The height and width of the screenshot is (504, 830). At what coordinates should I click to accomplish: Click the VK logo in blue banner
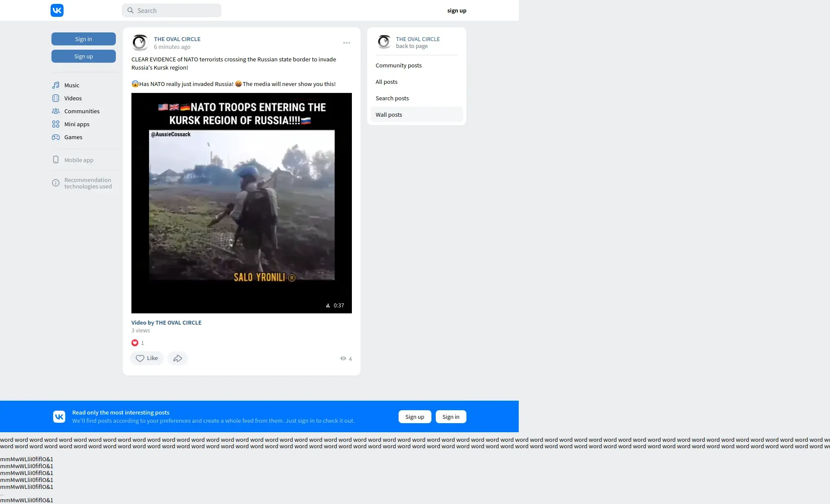click(x=59, y=417)
